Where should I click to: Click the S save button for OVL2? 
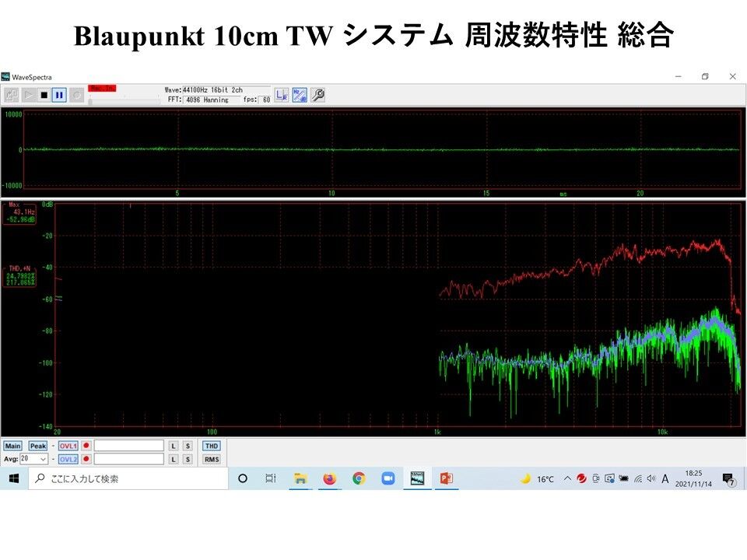[188, 459]
